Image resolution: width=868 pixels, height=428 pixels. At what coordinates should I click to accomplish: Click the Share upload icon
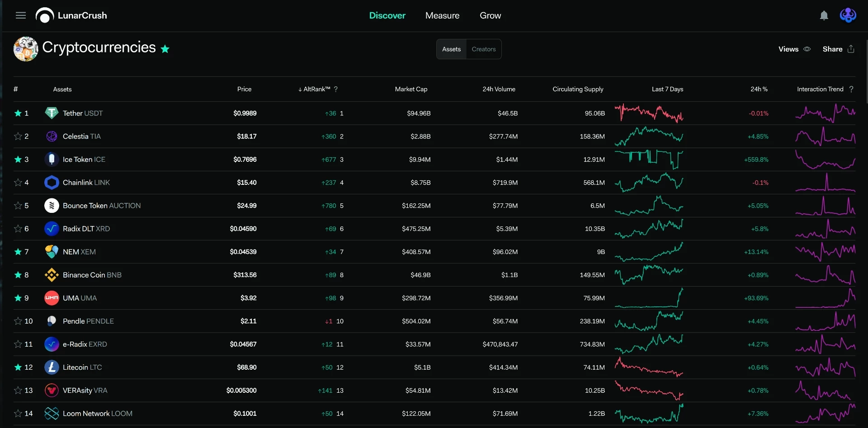click(851, 49)
